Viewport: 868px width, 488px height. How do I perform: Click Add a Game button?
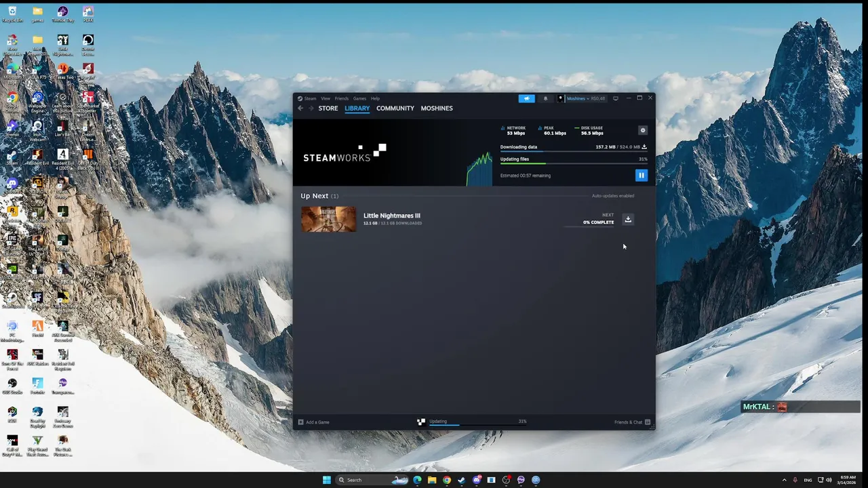pos(313,422)
